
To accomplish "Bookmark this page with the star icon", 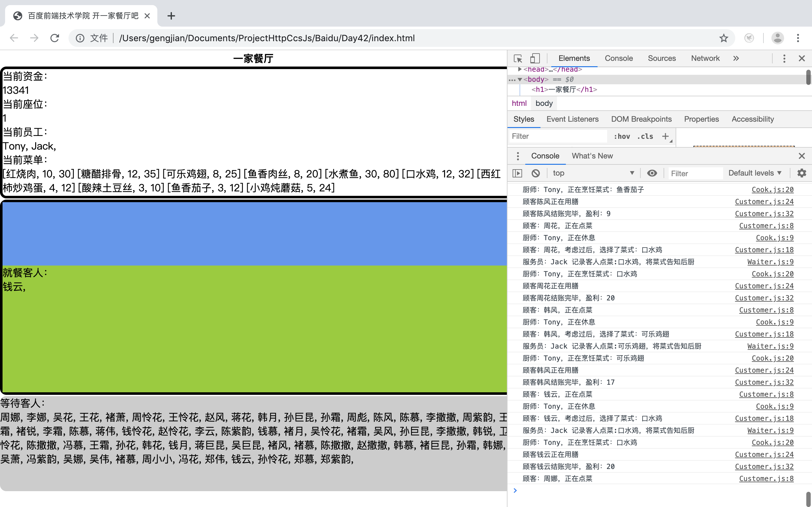I will click(x=724, y=38).
